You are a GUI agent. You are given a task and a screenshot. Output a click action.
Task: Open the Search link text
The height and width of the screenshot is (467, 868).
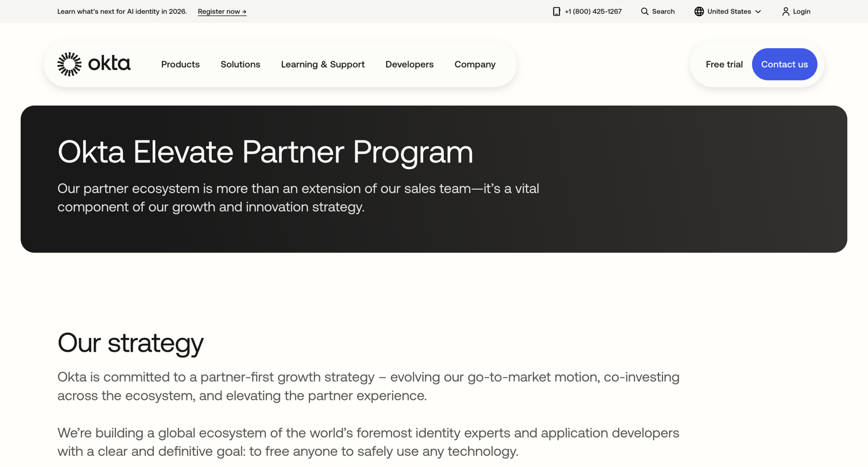click(x=663, y=11)
